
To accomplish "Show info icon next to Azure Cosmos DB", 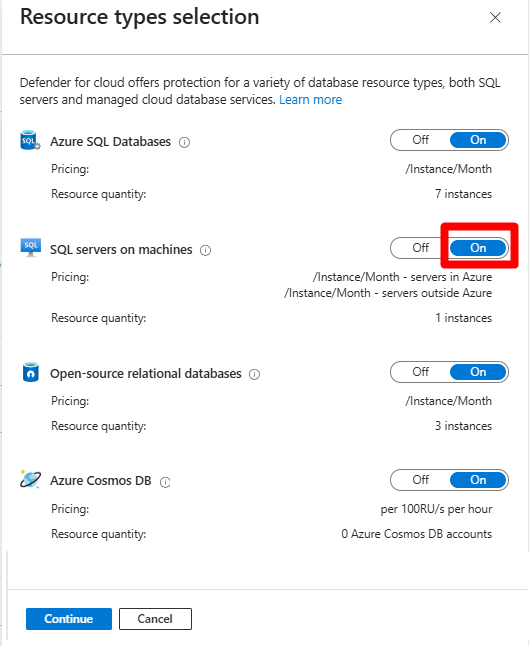I will tap(165, 482).
